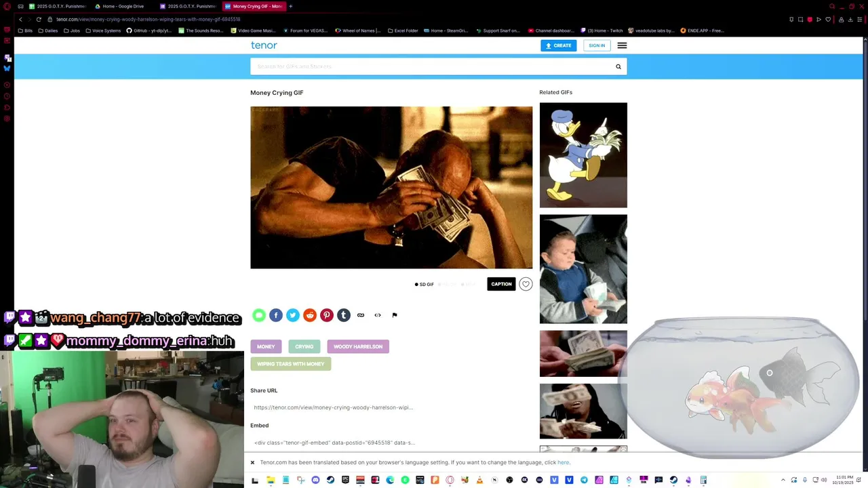
Task: Open Steam from the taskbar
Action: tap(330, 480)
